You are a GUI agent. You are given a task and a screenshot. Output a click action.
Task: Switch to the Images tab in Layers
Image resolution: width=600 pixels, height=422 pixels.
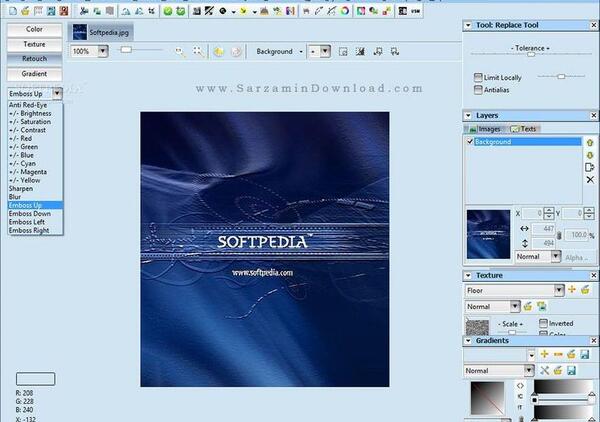coord(485,129)
